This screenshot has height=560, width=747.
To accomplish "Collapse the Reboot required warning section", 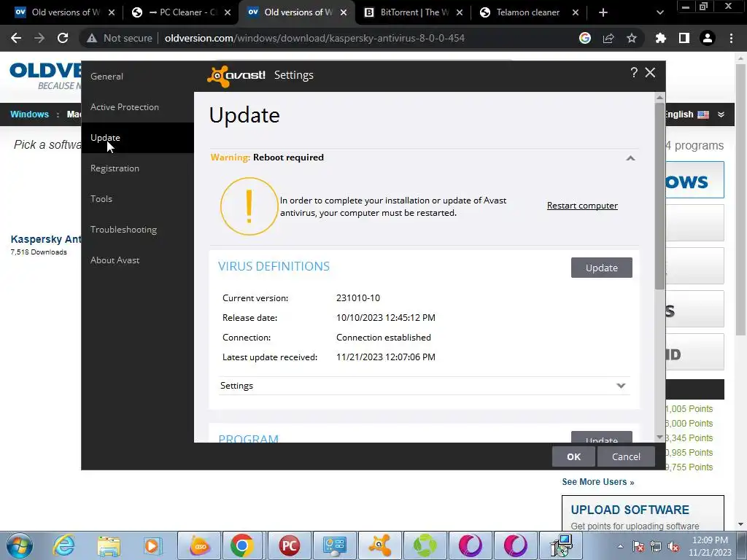I will point(630,157).
